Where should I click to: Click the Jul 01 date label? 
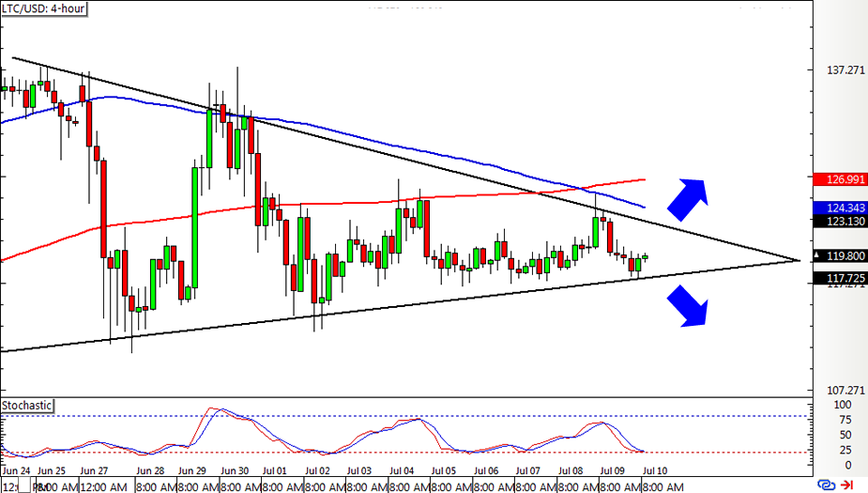275,470
